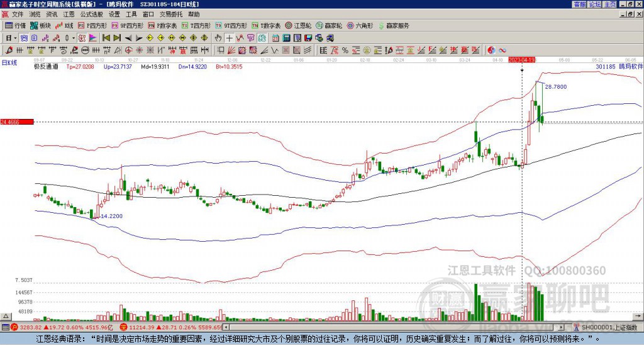Open the calendar 21 icon
The image size is (644, 345).
pos(275,38)
